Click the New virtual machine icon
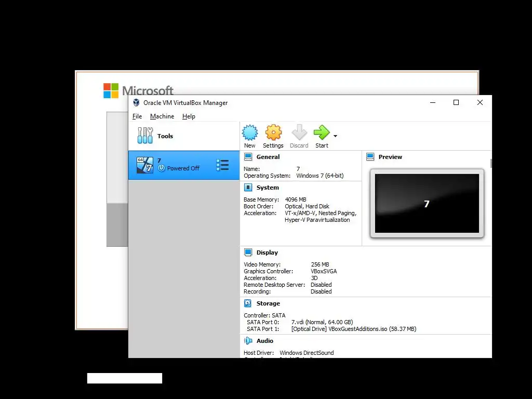 point(250,132)
